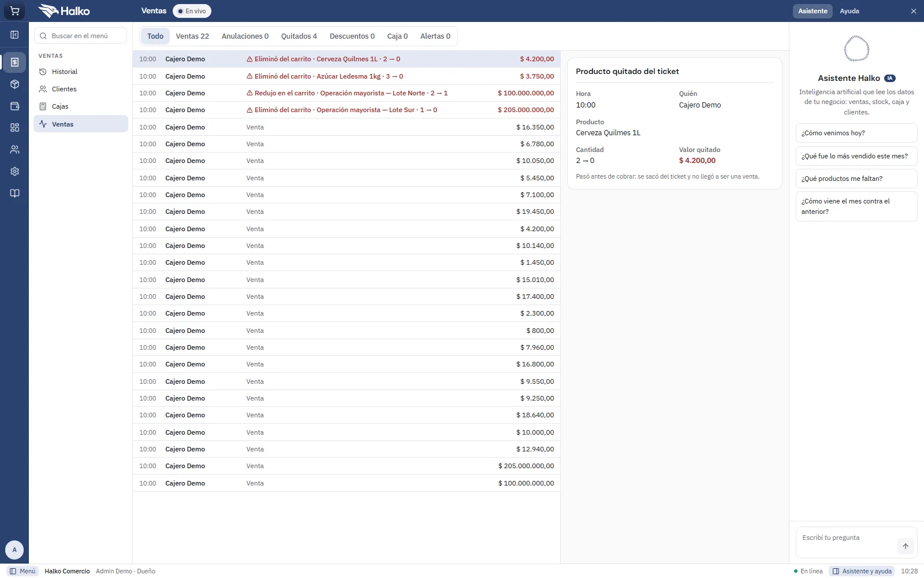Image resolution: width=924 pixels, height=578 pixels.
Task: Ask '¿Qué productos me faltan?' suggestion
Action: (856, 179)
